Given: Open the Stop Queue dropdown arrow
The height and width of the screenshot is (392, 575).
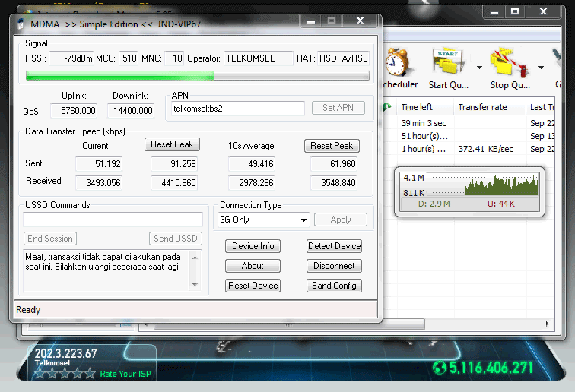Looking at the screenshot, I should [541, 68].
